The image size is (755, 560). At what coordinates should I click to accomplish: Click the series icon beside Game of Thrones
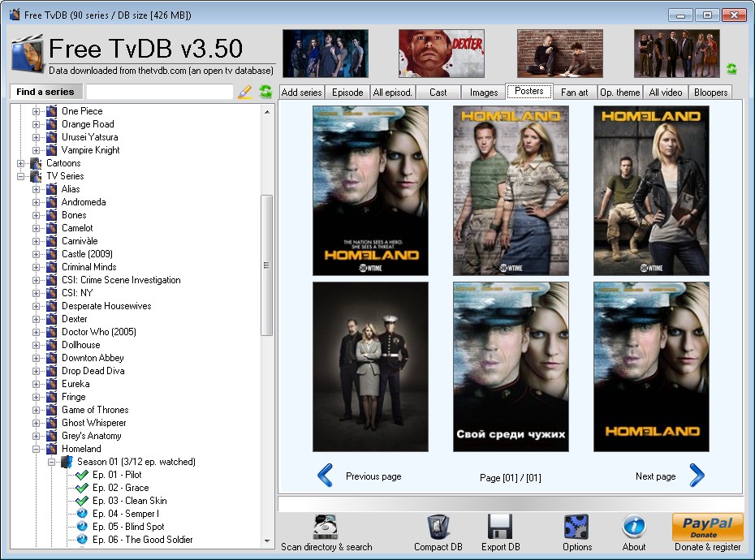[x=51, y=410]
